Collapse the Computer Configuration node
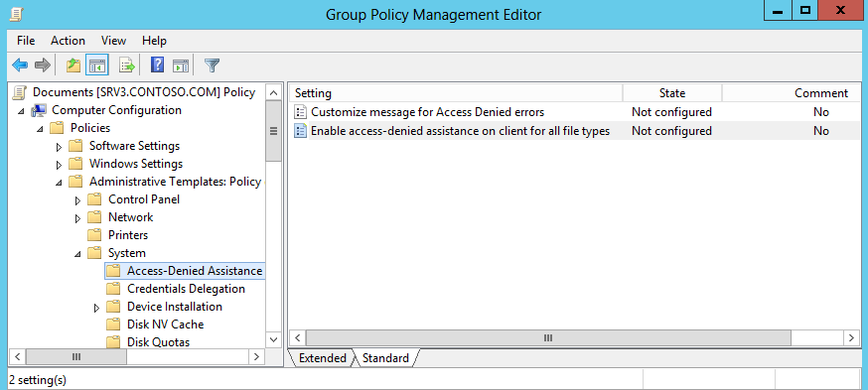This screenshot has width=868, height=390. click(22, 111)
